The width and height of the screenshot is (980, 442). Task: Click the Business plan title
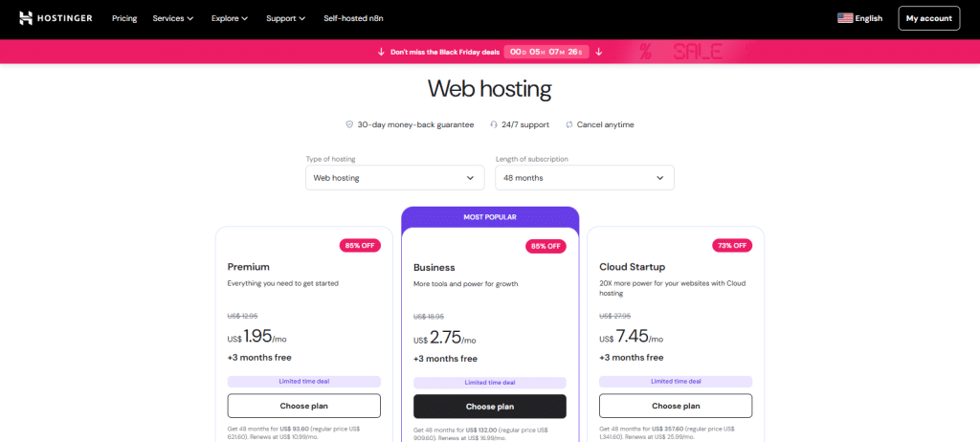[434, 268]
